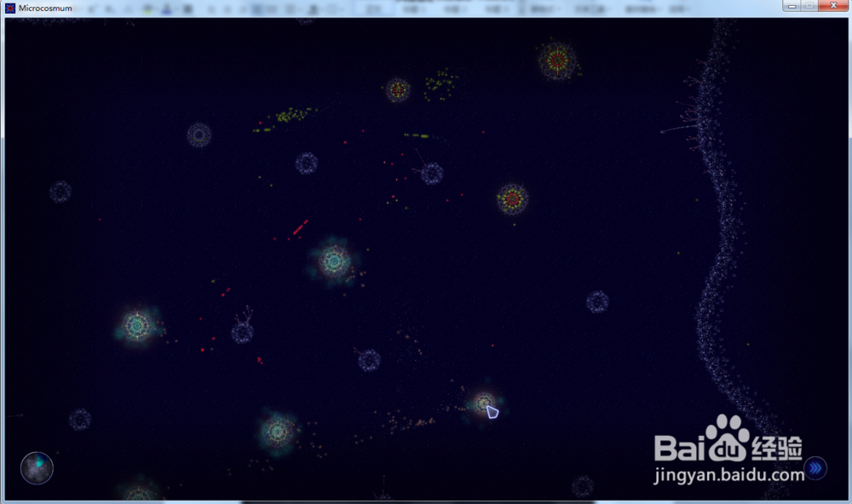The height and width of the screenshot is (504, 852).
Task: Click the Microcosmum app icon in title bar
Action: click(9, 9)
